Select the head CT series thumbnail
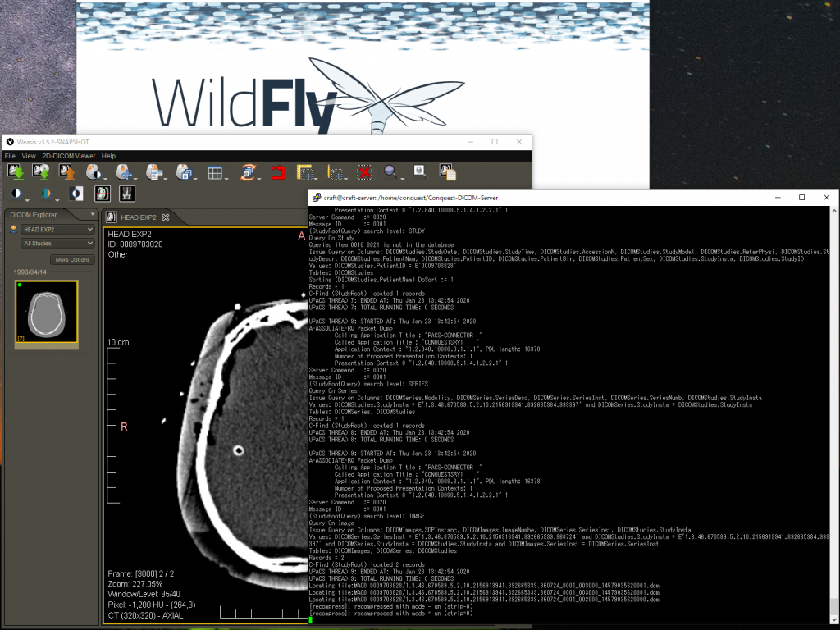Viewport: 840px width, 630px height. (47, 311)
